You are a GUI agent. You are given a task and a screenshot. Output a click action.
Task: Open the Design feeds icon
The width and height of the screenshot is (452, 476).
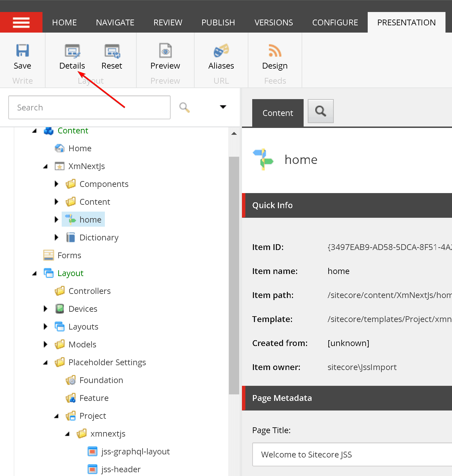[275, 51]
